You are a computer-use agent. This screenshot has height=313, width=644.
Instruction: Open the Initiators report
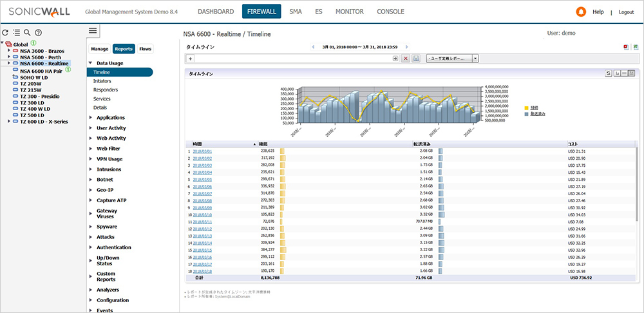tap(102, 81)
